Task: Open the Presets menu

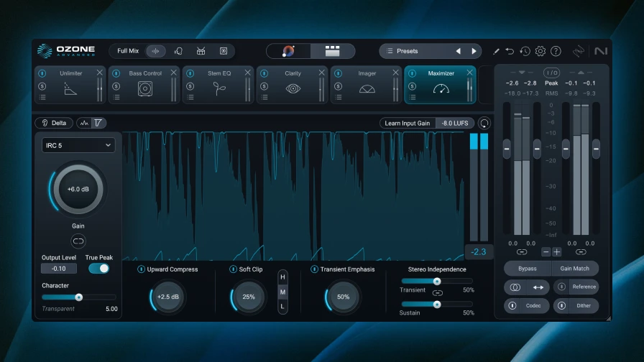Action: (x=418, y=51)
